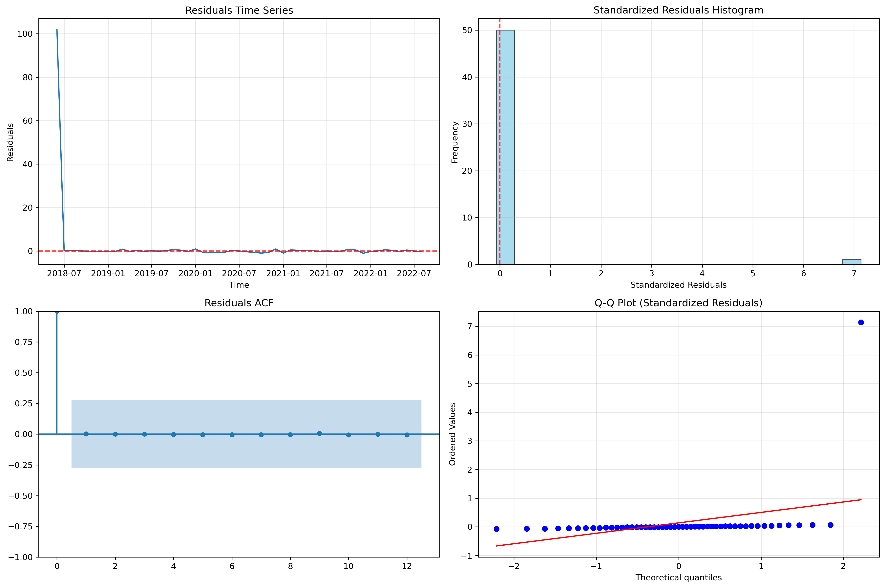This screenshot has width=885, height=588.
Task: Click the Q-Q outlier point near 7
Action: coord(861,323)
